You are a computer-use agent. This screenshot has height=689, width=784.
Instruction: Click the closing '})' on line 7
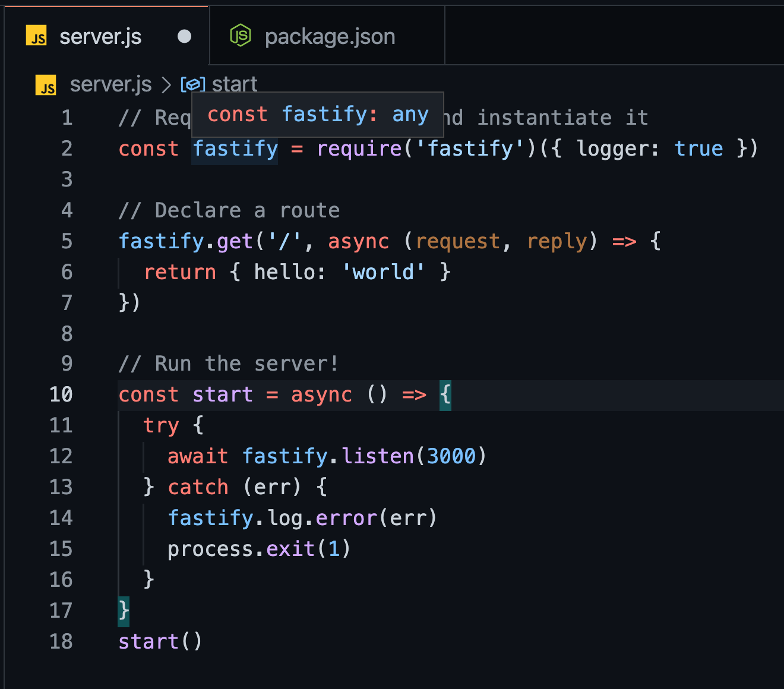coord(129,303)
